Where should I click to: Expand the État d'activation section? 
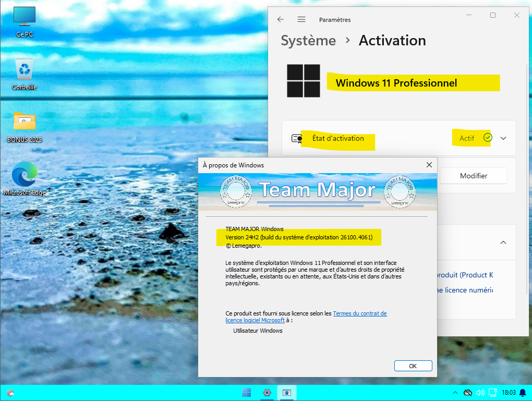[x=503, y=138]
